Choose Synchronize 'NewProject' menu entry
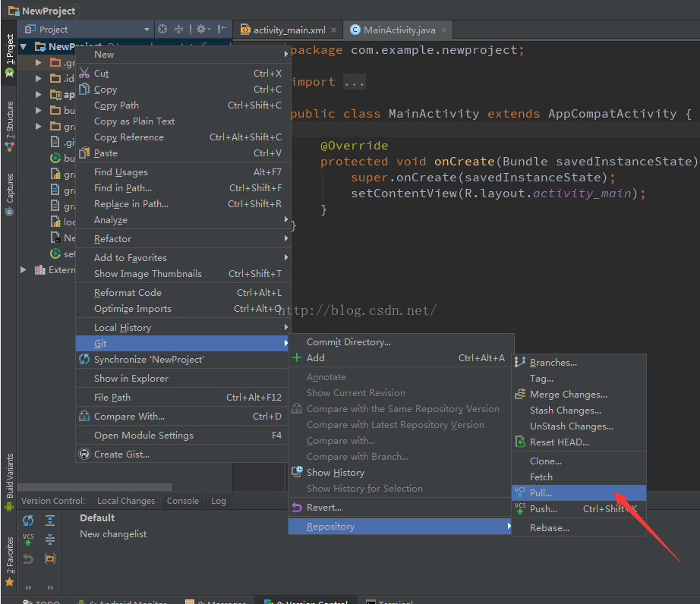The image size is (700, 604). pyautogui.click(x=184, y=360)
